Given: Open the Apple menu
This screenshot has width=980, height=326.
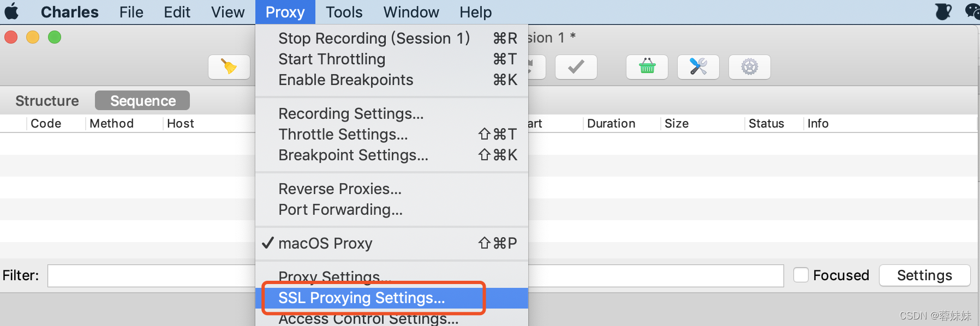Looking at the screenshot, I should click(x=12, y=11).
